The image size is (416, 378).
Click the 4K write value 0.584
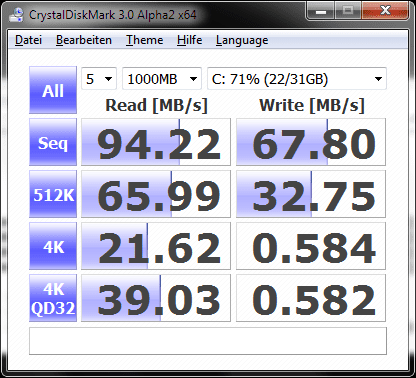[x=311, y=246]
